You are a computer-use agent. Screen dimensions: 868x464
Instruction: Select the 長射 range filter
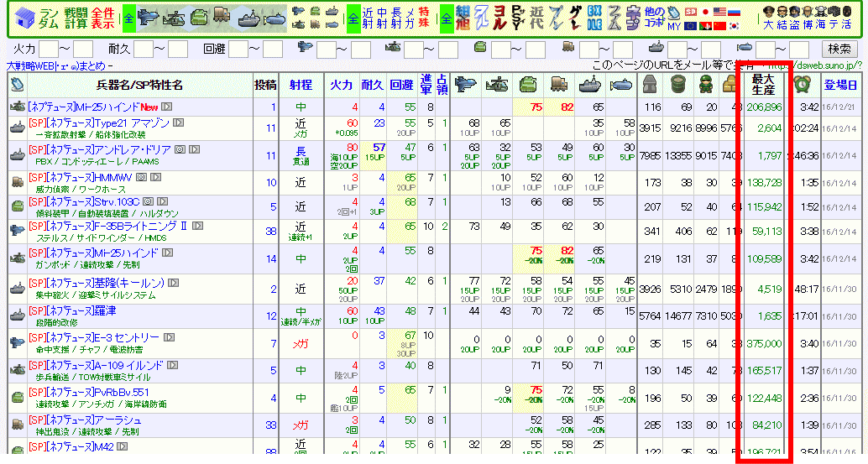(395, 18)
